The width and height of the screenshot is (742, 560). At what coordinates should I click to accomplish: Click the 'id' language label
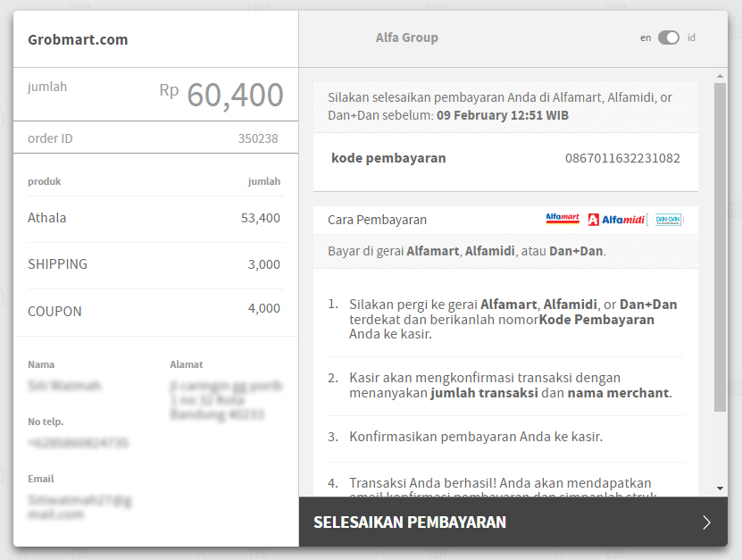[x=691, y=38]
